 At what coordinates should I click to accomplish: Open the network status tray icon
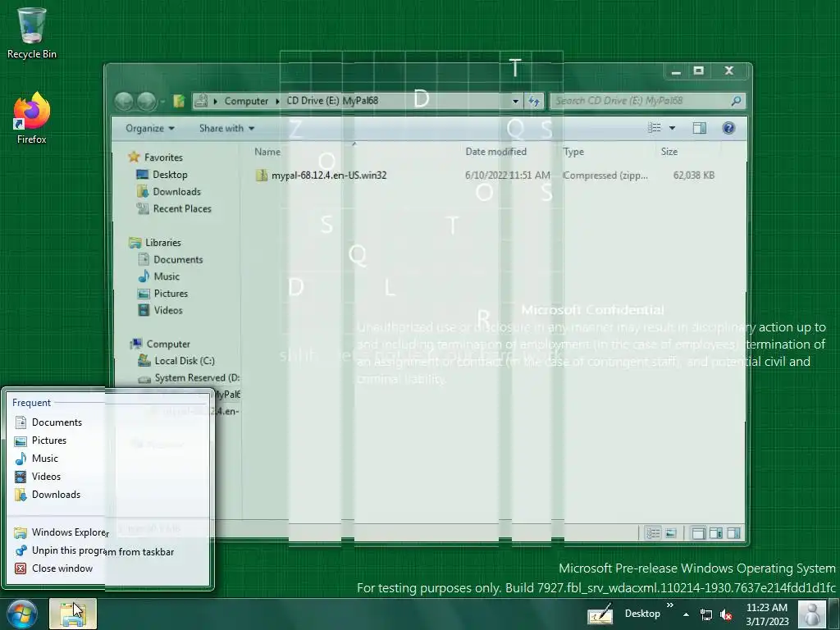[x=706, y=614]
